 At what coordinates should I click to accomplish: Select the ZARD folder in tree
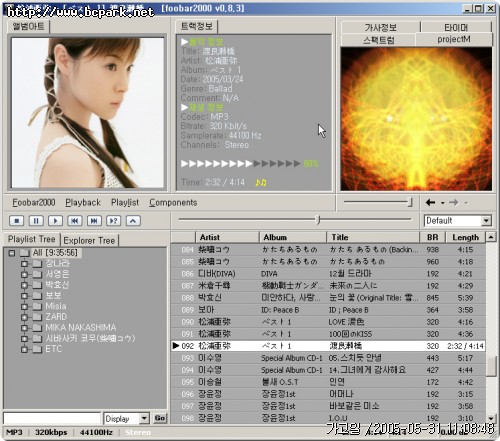pyautogui.click(x=56, y=317)
